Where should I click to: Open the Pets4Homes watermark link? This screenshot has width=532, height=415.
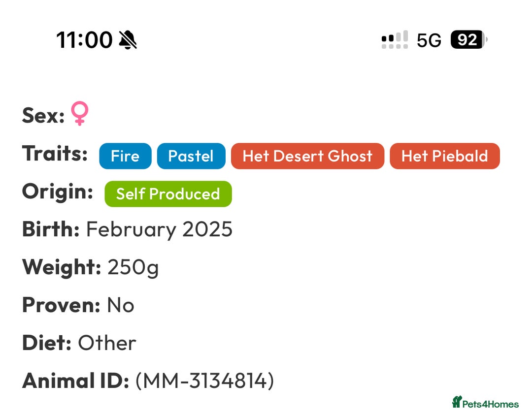pyautogui.click(x=486, y=403)
